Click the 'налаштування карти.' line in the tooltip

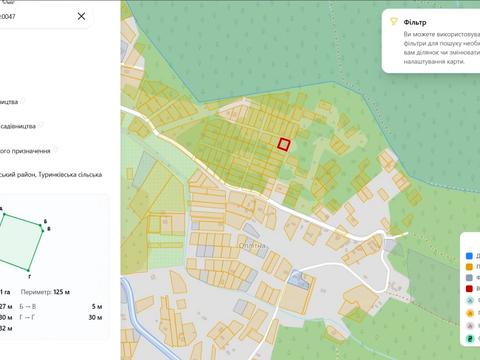(434, 62)
